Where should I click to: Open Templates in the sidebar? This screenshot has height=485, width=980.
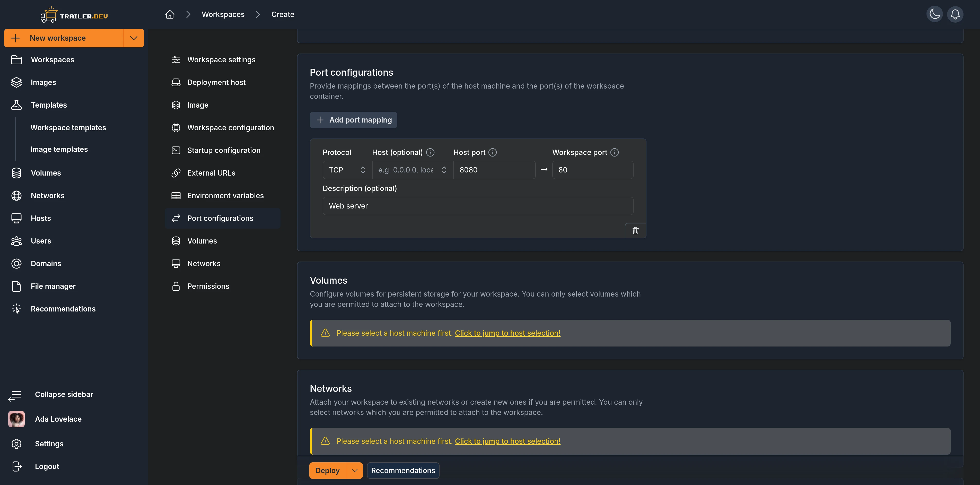pyautogui.click(x=49, y=105)
